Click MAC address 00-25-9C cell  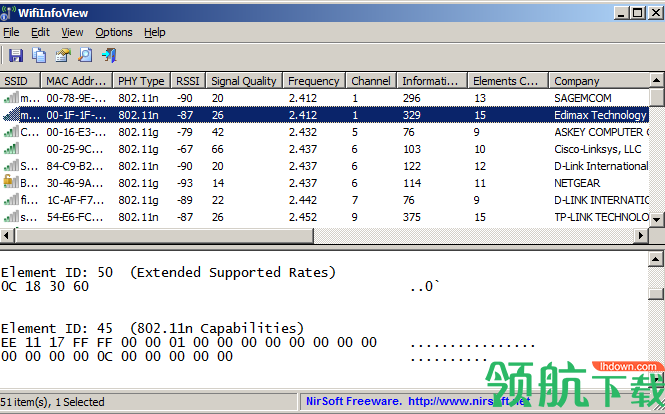pyautogui.click(x=75, y=149)
